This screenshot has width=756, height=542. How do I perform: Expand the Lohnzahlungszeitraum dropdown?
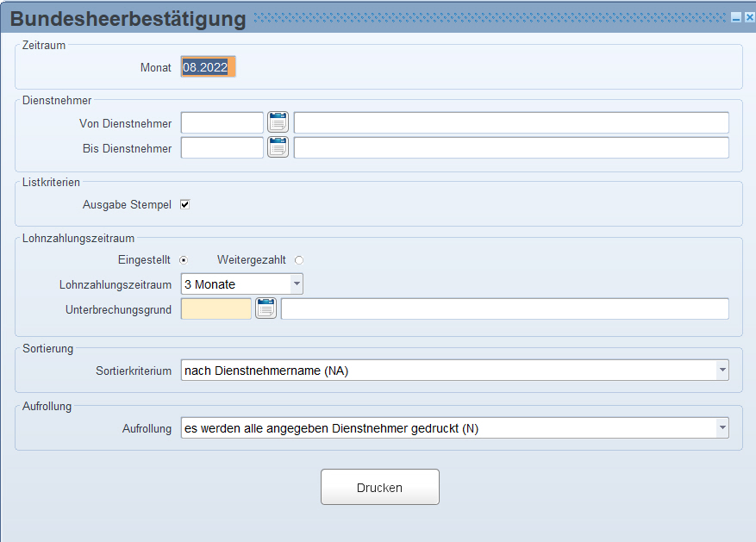(296, 283)
